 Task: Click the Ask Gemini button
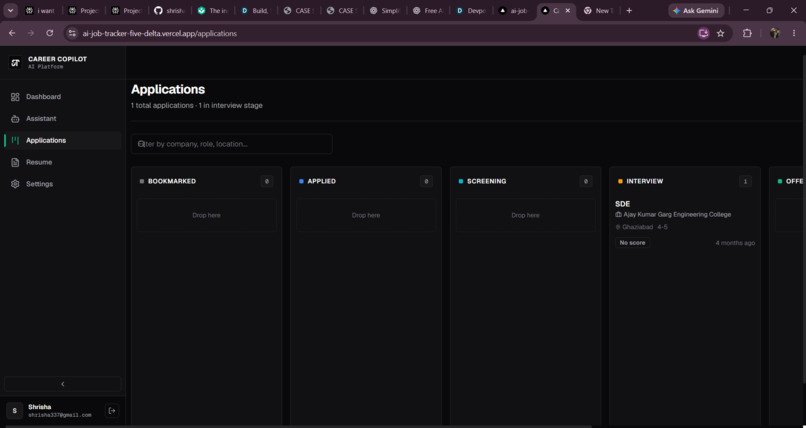pos(696,11)
